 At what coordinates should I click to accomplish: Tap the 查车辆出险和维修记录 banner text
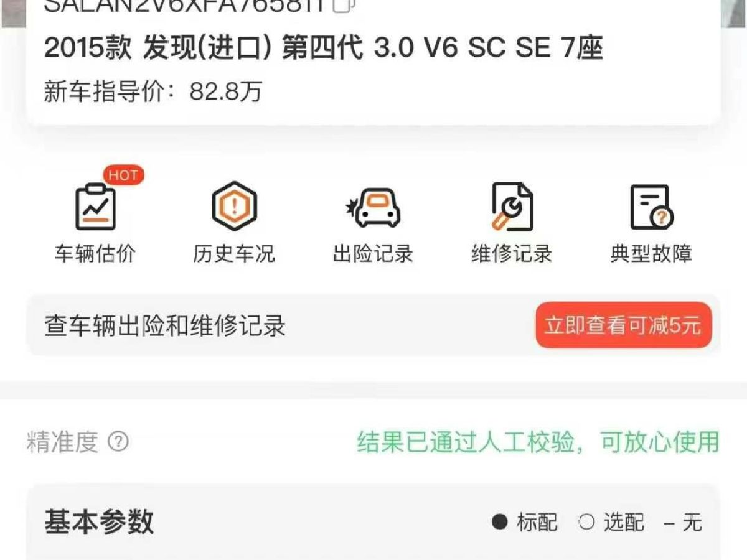coord(165,326)
